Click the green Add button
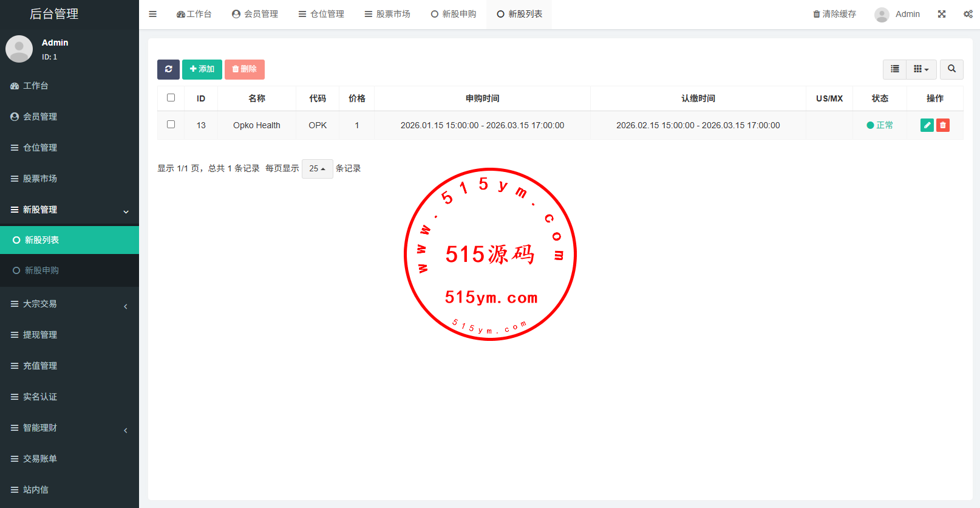 [202, 69]
